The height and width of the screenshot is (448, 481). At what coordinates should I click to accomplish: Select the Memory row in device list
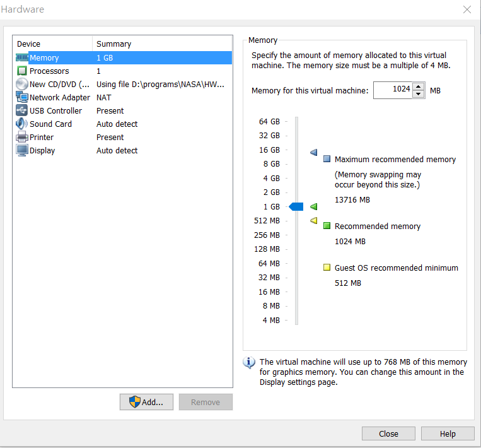coord(124,57)
